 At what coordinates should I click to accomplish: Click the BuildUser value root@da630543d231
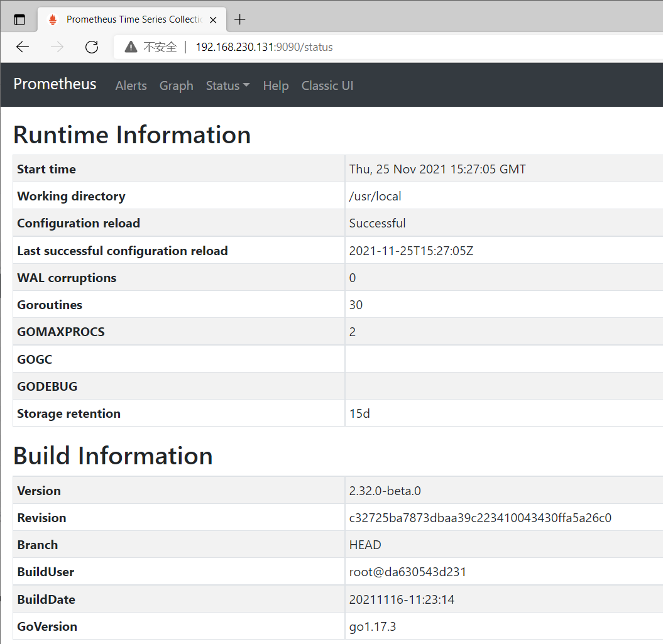[408, 572]
